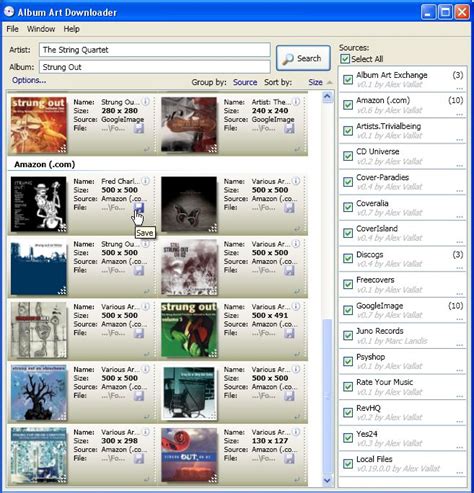Save the 300 x 298 Amazon cover
The width and height of the screenshot is (474, 493).
(139, 458)
